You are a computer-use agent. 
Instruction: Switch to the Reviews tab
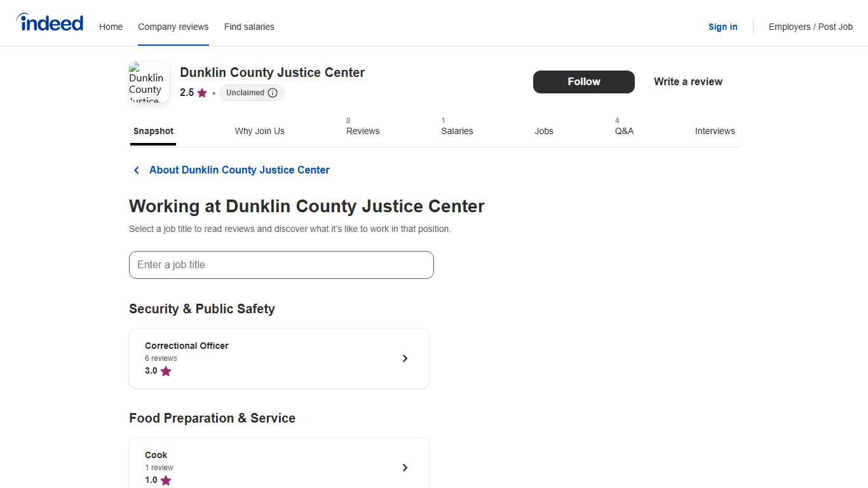coord(362,131)
